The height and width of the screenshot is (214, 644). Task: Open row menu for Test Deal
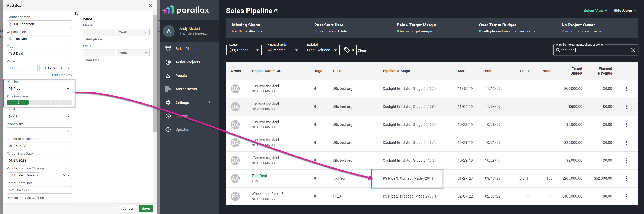[x=627, y=178]
